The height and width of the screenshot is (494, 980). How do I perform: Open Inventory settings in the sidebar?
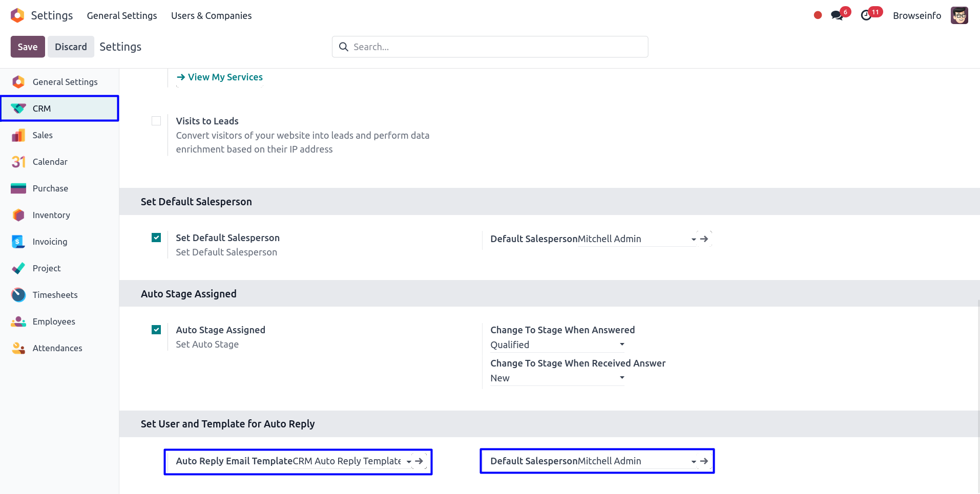(x=51, y=215)
